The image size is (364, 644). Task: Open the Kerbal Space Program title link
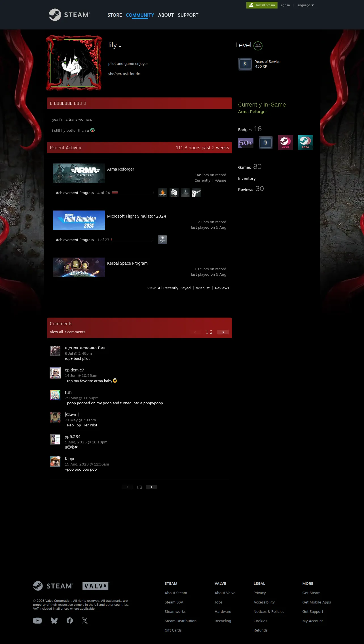pos(127,263)
